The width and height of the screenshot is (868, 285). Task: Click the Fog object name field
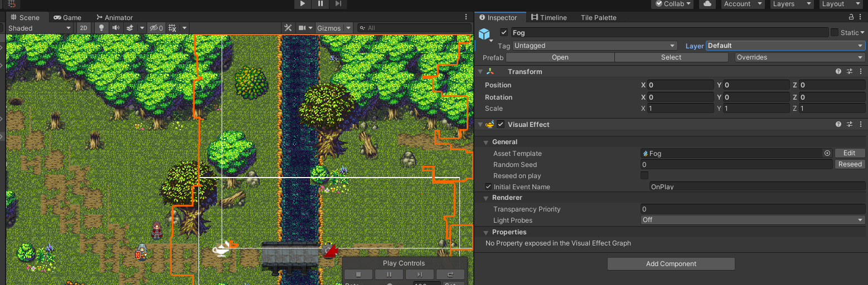pos(669,32)
